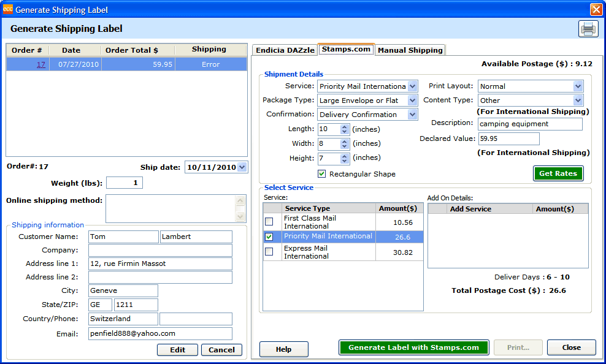Click the Address line 2 field

[x=160, y=277]
